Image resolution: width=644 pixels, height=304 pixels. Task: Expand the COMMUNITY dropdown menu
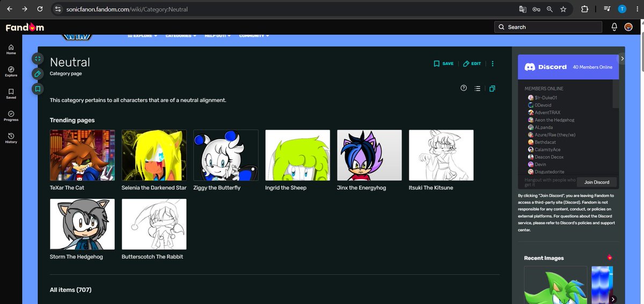click(254, 36)
